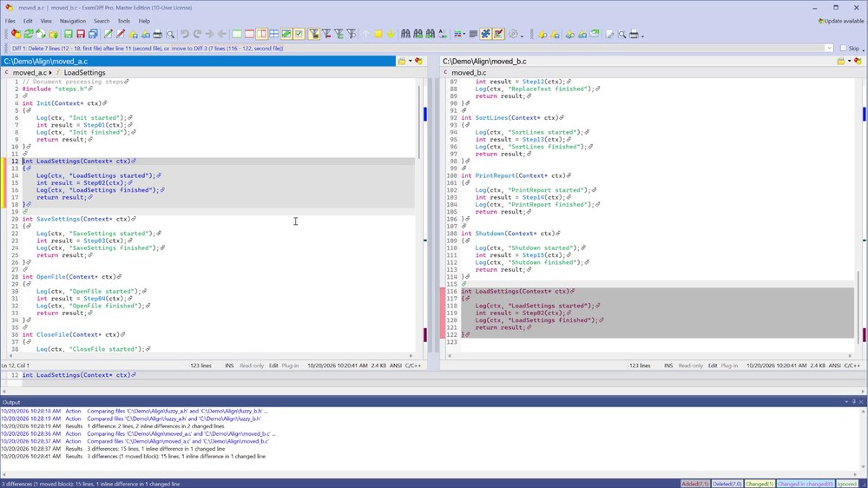This screenshot has width=868, height=488.
Task: Click the magnifier Print Preview icon
Action: (170, 35)
